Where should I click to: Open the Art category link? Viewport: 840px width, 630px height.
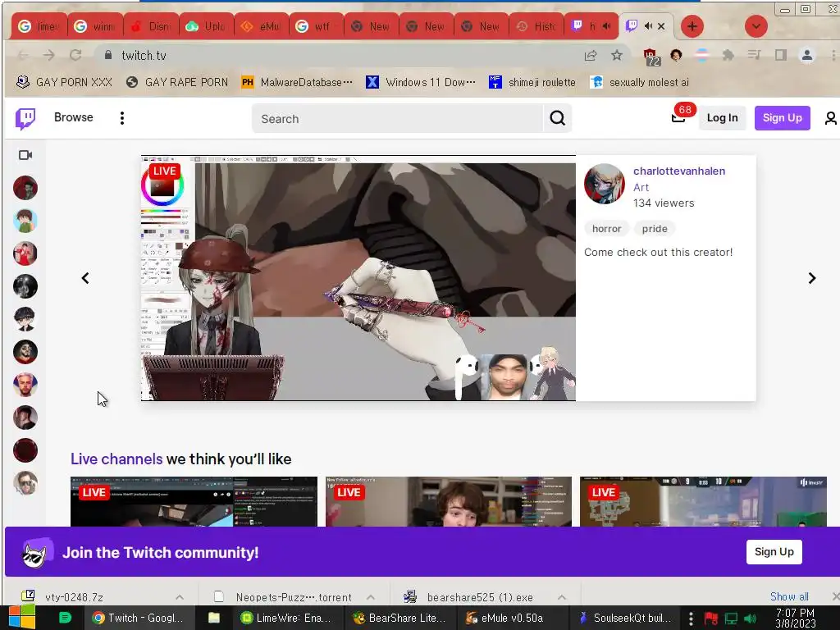pos(641,187)
